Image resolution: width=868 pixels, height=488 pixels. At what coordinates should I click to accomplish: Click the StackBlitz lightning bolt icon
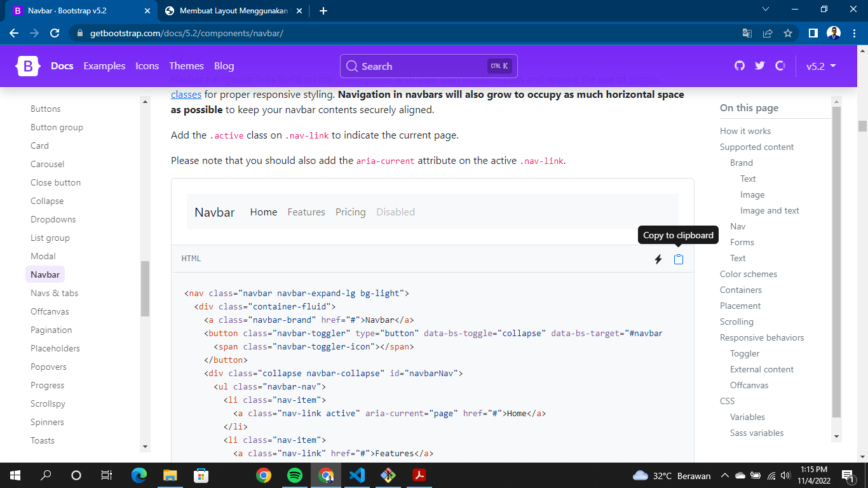click(x=658, y=259)
